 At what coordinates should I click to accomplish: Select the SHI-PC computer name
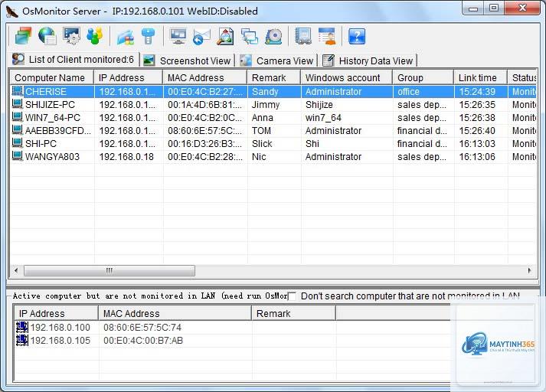click(x=41, y=143)
